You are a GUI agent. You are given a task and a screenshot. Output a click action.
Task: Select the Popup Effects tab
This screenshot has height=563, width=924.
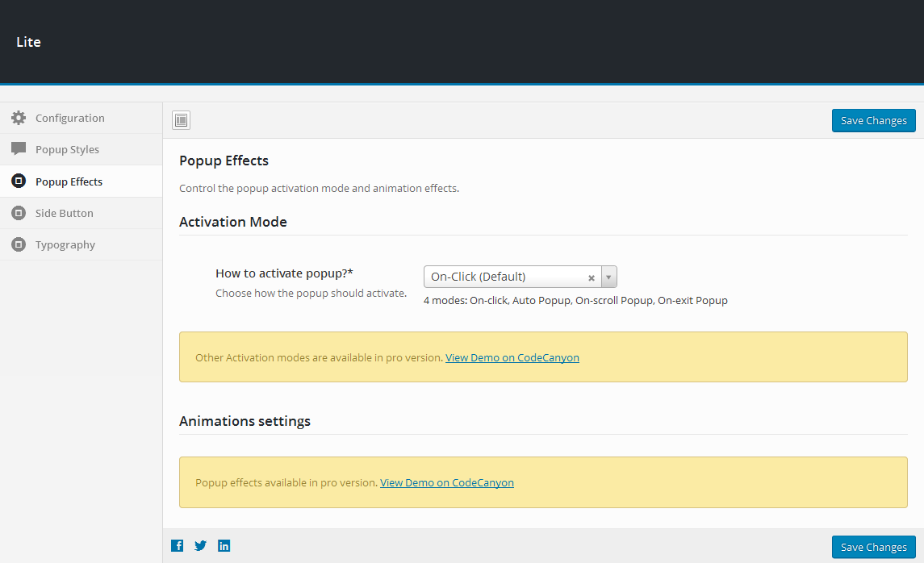(x=82, y=181)
